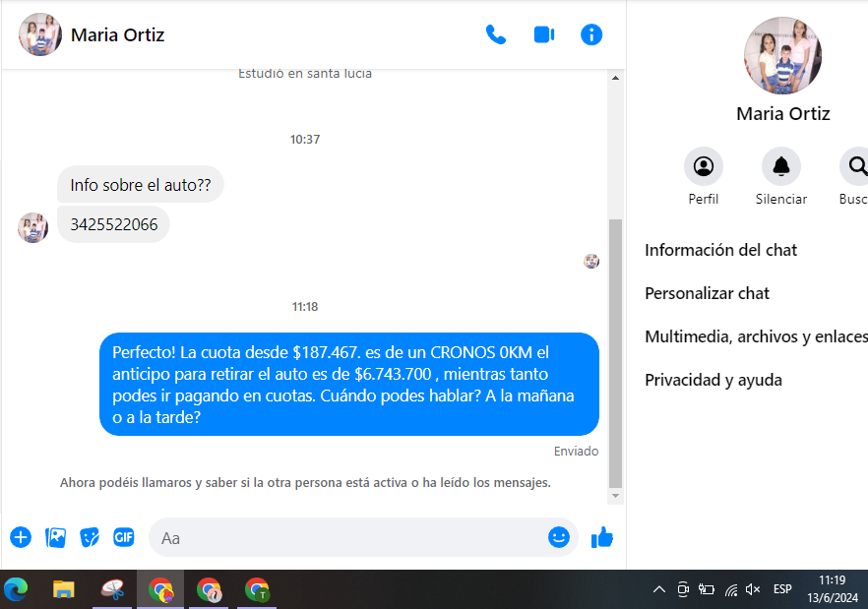Start a video call with Maria Ortiz
The image size is (868, 609).
(x=544, y=35)
